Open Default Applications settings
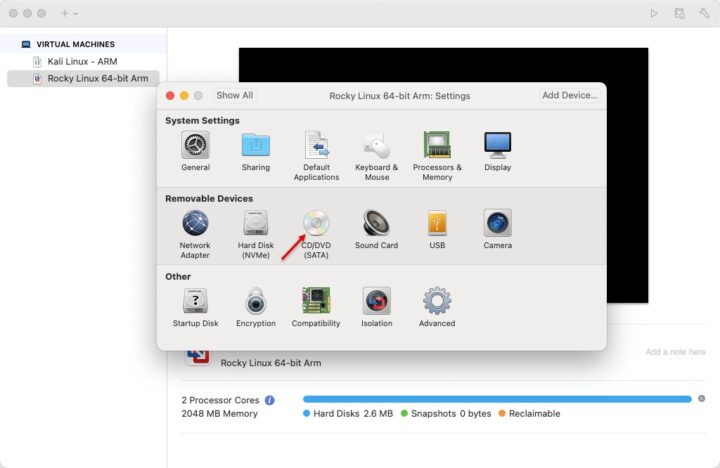 click(316, 156)
